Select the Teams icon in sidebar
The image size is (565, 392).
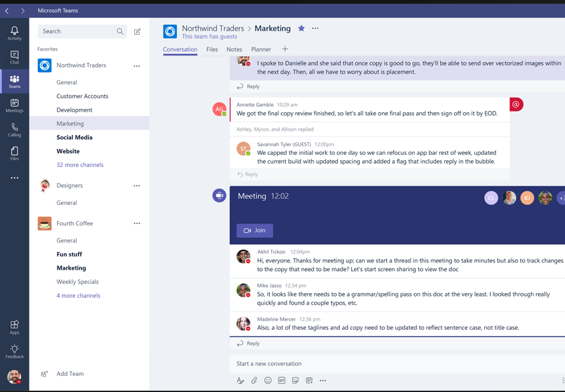click(15, 81)
